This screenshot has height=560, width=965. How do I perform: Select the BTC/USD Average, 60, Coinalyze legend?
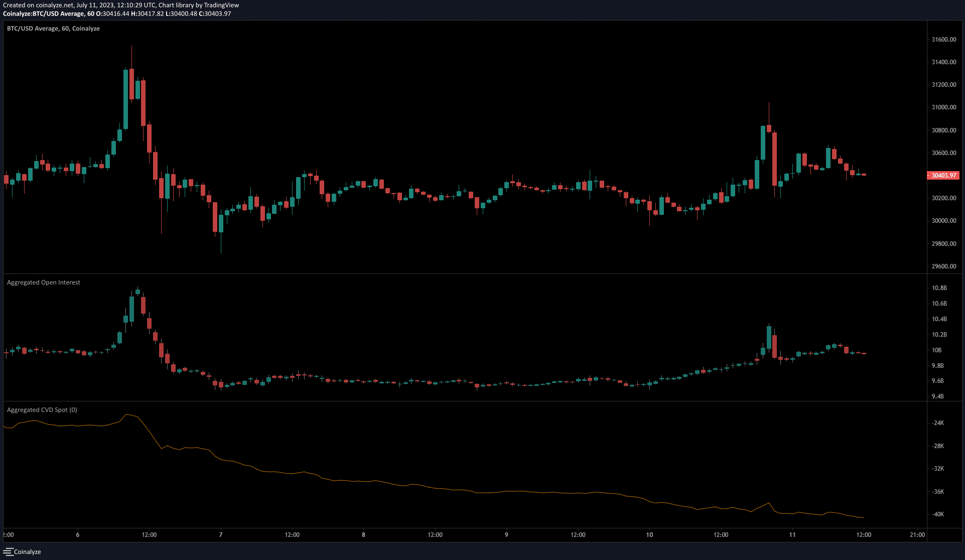pyautogui.click(x=53, y=29)
